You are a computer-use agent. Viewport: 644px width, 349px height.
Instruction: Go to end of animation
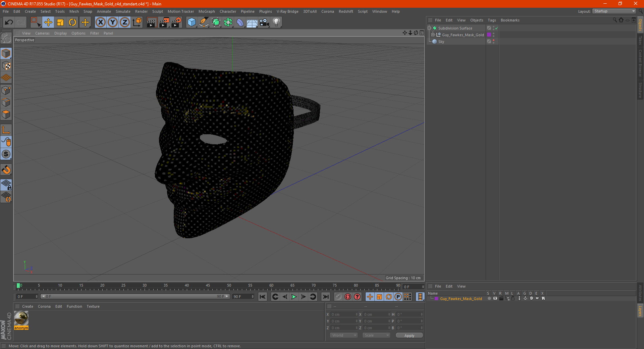click(x=325, y=297)
